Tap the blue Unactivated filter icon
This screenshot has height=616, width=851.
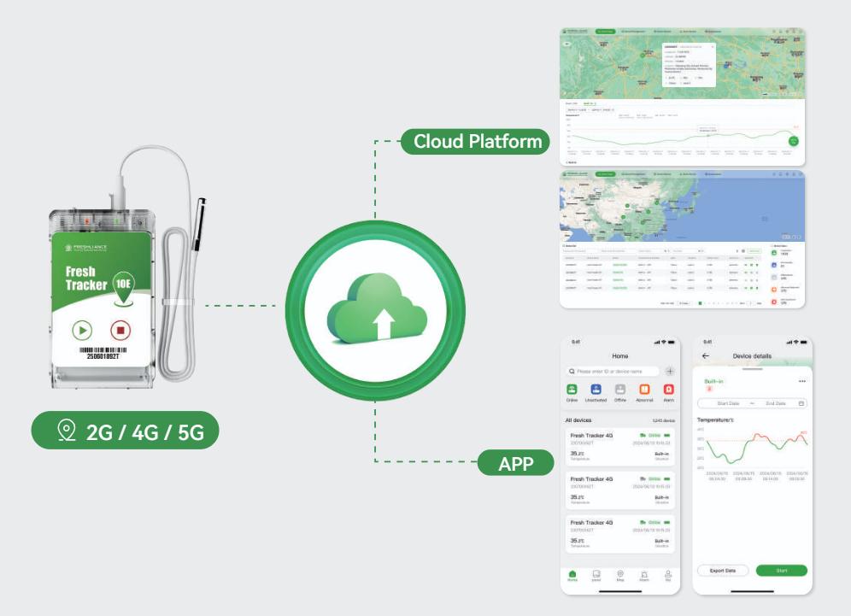tap(596, 389)
